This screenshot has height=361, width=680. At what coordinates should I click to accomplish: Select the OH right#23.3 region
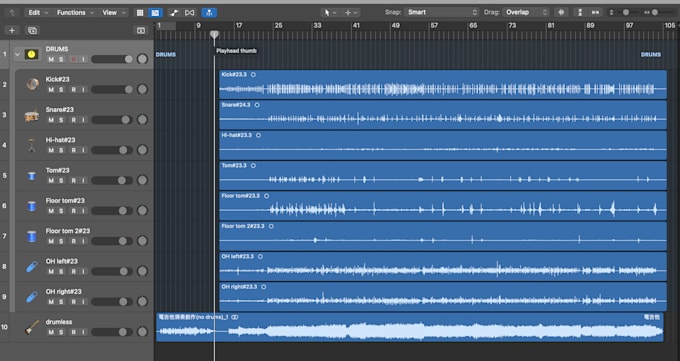point(443,297)
